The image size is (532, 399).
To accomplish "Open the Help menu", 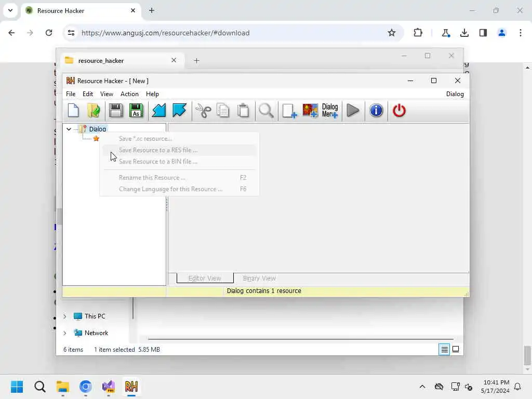I will click(x=152, y=94).
